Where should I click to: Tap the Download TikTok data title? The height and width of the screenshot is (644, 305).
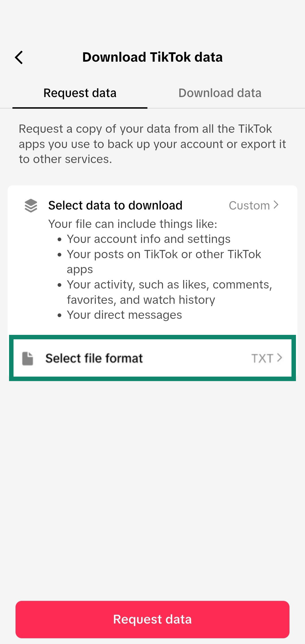click(x=152, y=57)
